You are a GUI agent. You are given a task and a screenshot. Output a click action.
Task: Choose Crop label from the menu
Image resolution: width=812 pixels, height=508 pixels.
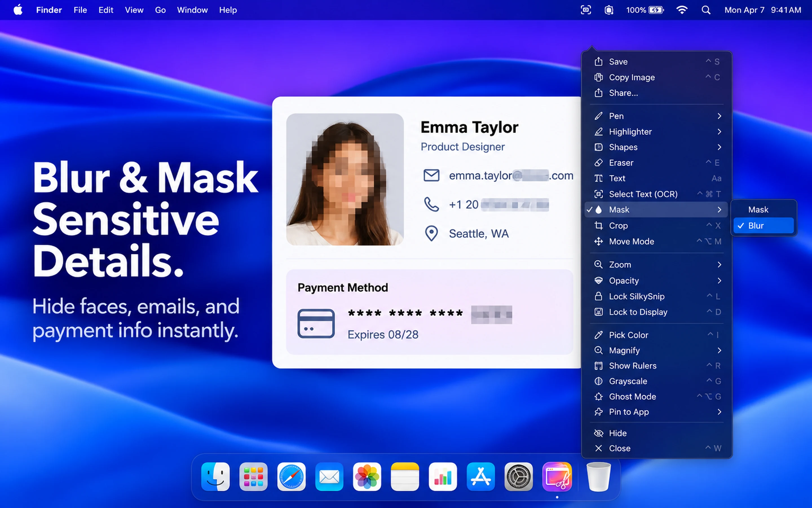point(618,225)
